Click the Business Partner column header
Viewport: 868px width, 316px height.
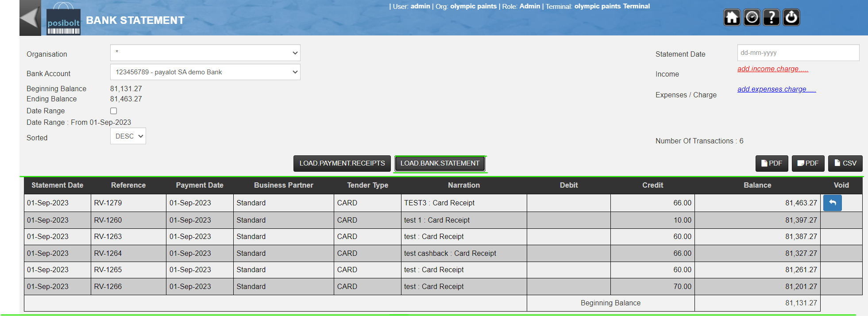click(x=284, y=185)
